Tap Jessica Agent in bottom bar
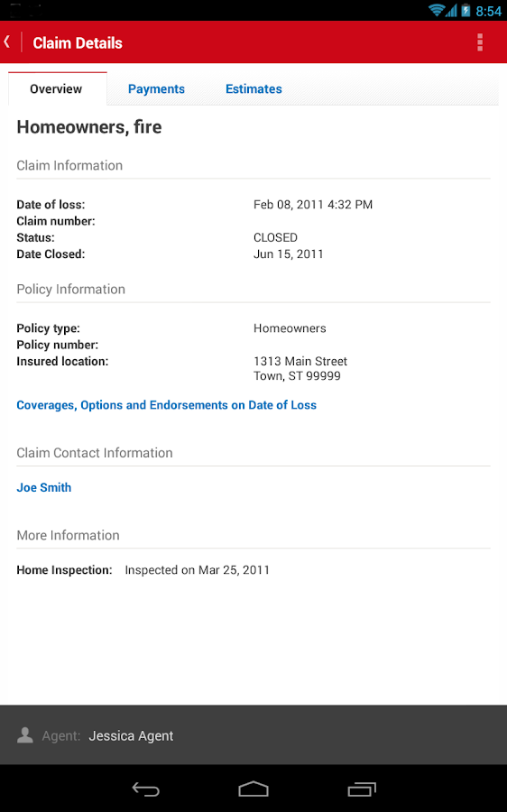507x812 pixels. (x=131, y=735)
